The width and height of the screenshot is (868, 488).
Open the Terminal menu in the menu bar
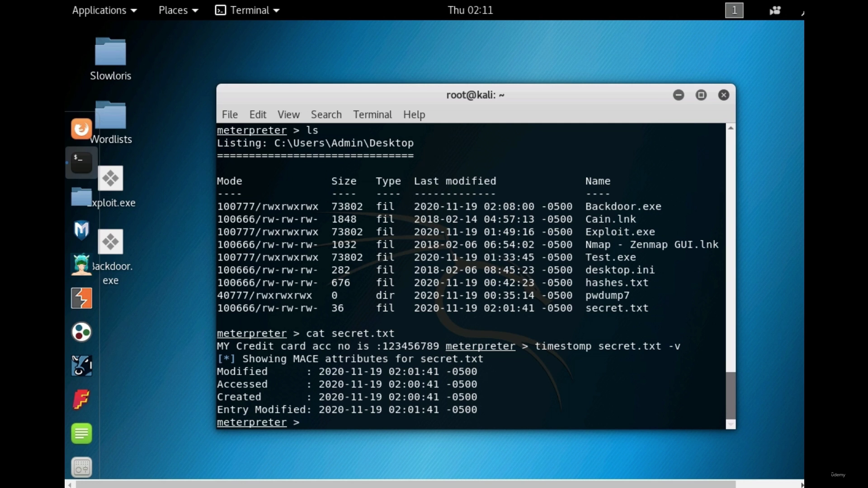click(x=373, y=114)
